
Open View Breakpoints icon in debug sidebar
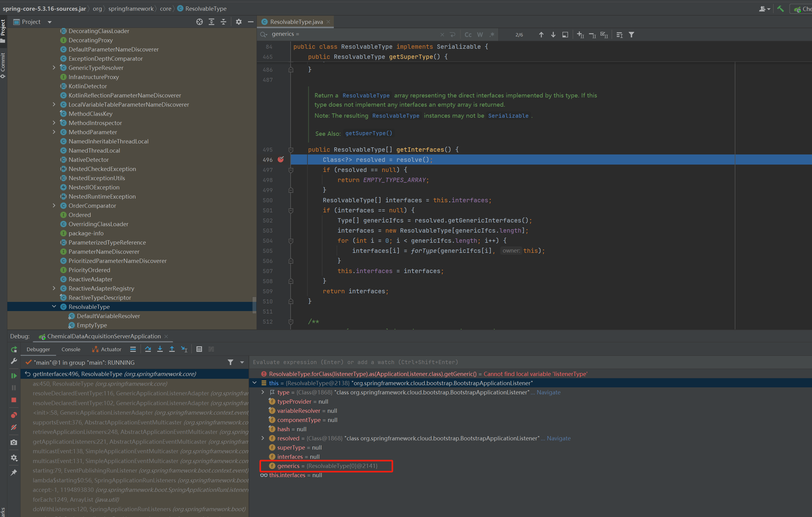14,415
